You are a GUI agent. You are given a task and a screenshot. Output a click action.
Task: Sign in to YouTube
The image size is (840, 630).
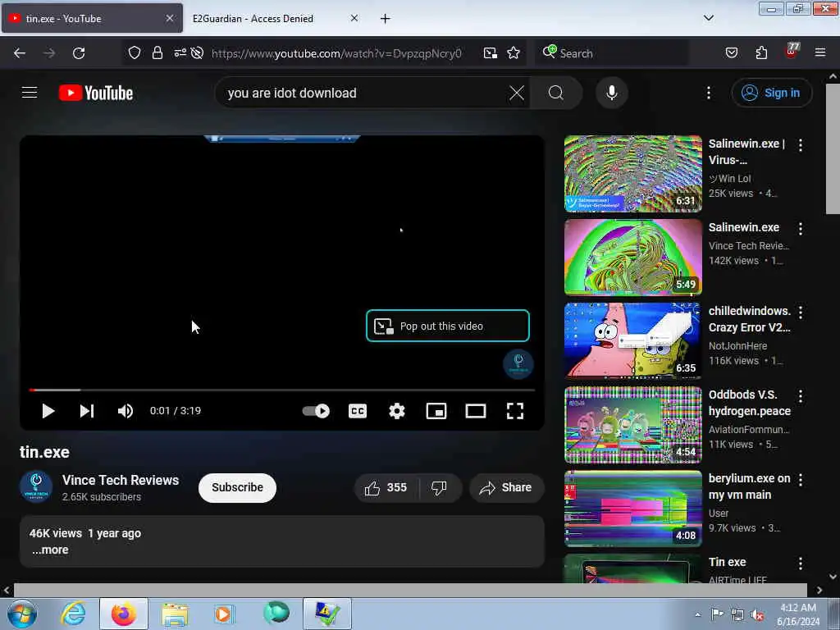tap(771, 93)
